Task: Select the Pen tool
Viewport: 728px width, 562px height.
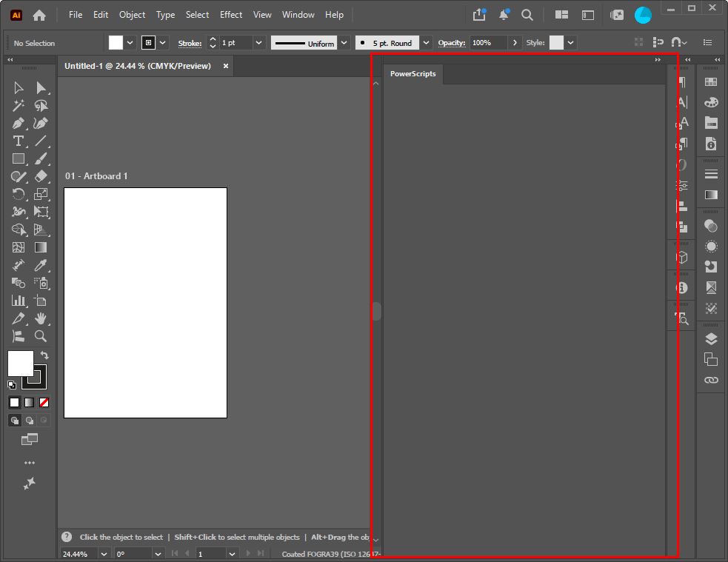Action: (19, 124)
